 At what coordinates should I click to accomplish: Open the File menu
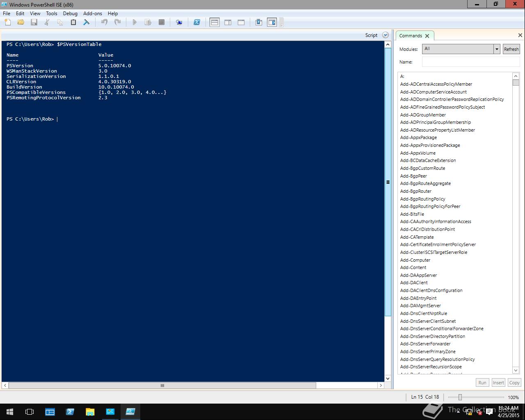(7, 13)
